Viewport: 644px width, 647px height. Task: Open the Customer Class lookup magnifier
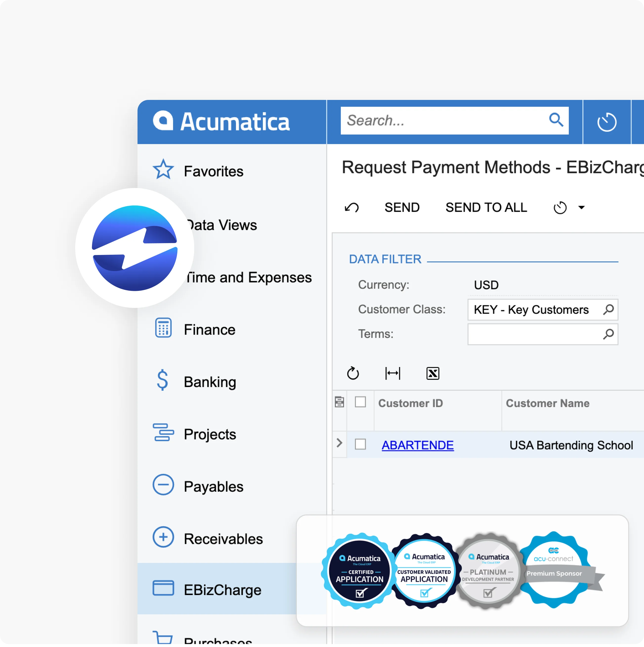608,309
